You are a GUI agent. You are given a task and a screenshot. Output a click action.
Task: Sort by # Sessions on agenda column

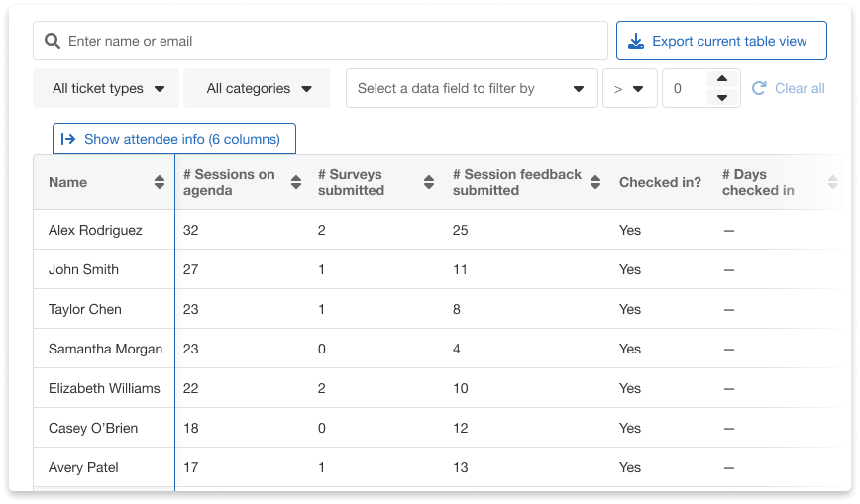[295, 182]
